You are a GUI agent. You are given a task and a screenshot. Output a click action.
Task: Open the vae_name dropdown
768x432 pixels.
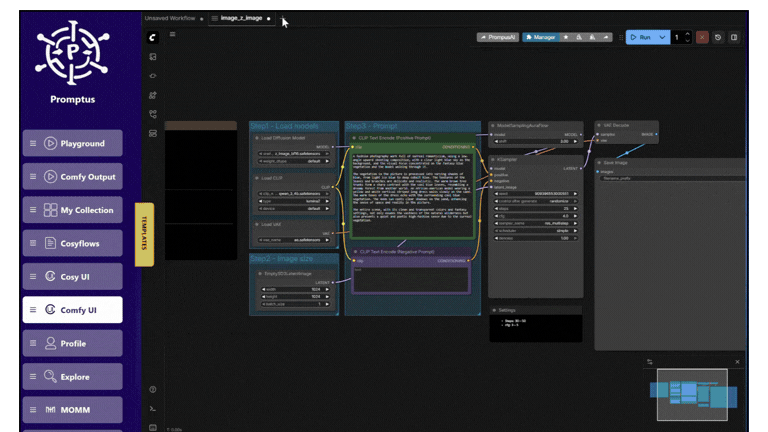pyautogui.click(x=293, y=240)
